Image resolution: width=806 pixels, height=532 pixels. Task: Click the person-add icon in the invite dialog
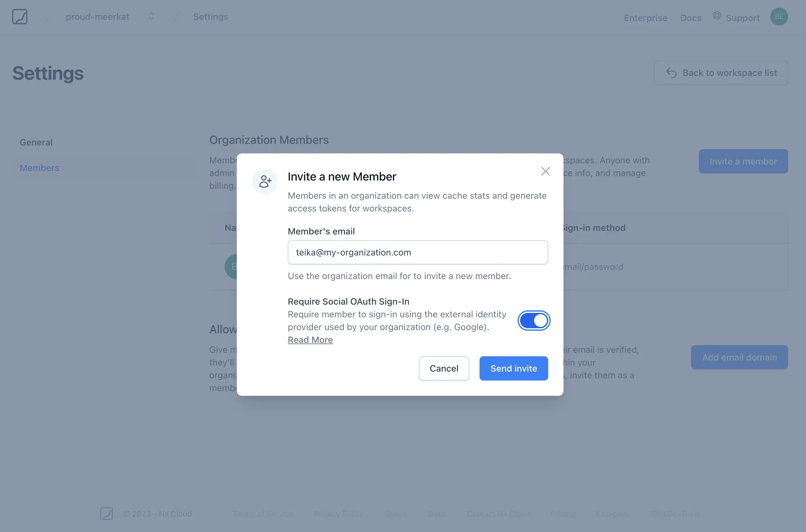click(x=265, y=181)
